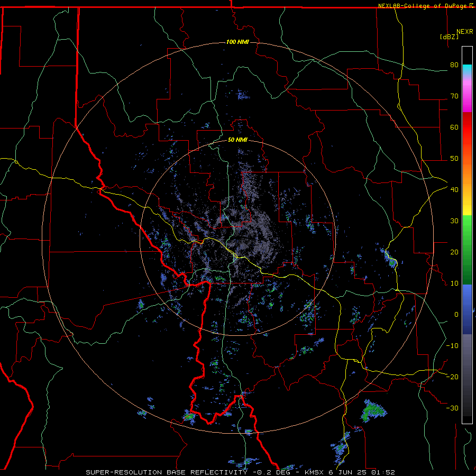476x476 pixels.
Task: Click "SUPER-RESOLUTION BASE REFLECTIVITY" caption text
Action: [x=167, y=472]
